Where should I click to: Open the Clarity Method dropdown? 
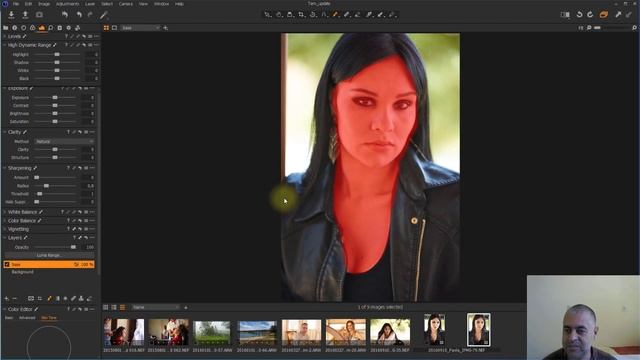click(64, 141)
